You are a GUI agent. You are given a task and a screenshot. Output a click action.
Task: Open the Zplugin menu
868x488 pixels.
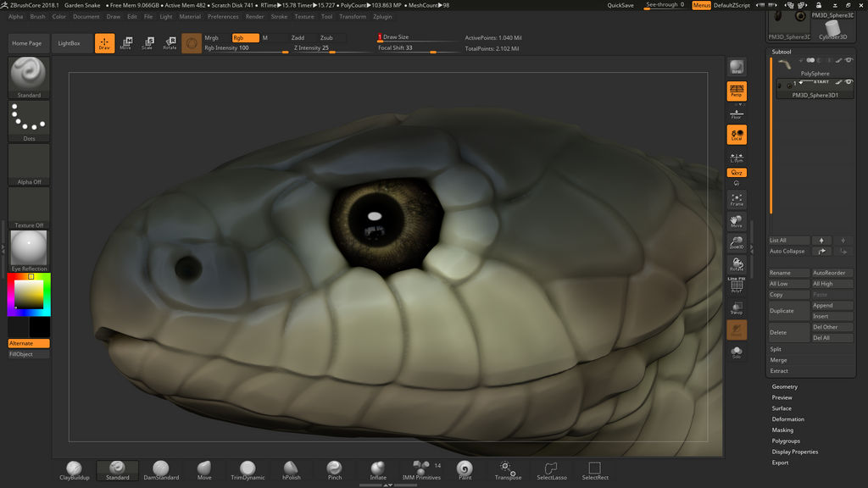coord(382,17)
